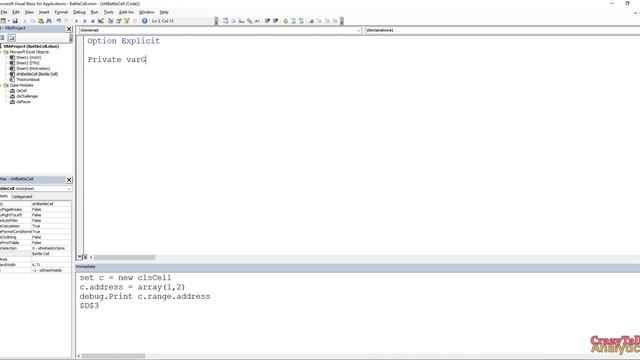Viewport: 640px width, 360px height.
Task: Click the List Properties/Methods icon
Action: tap(225, 21)
